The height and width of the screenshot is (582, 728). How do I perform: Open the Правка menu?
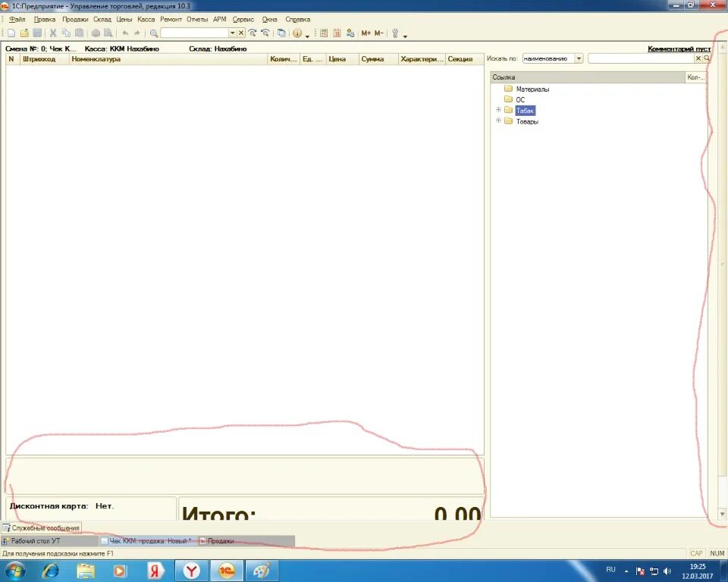45,20
